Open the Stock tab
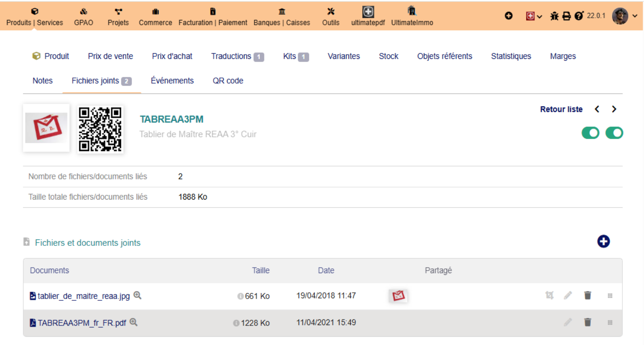Viewport: 644px width, 345px height. pos(389,56)
